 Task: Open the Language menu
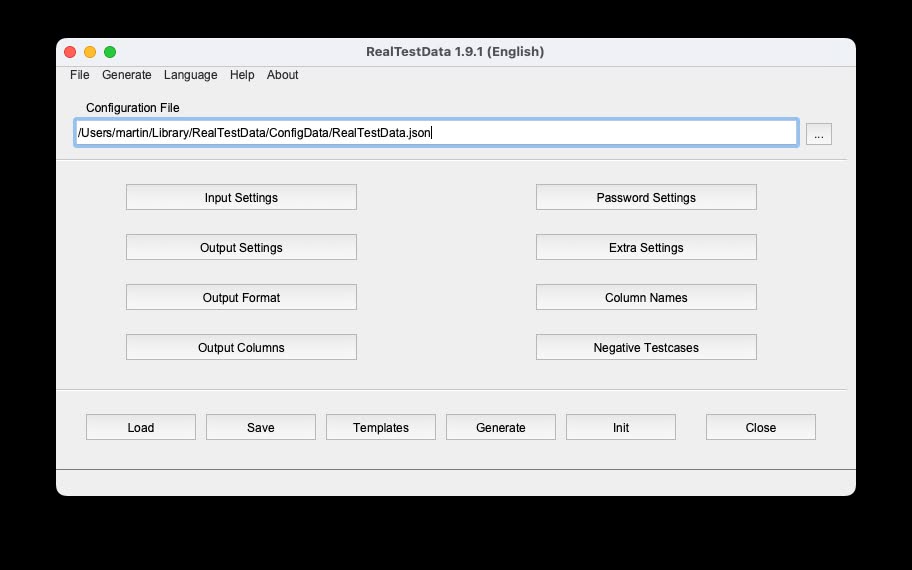coord(190,75)
